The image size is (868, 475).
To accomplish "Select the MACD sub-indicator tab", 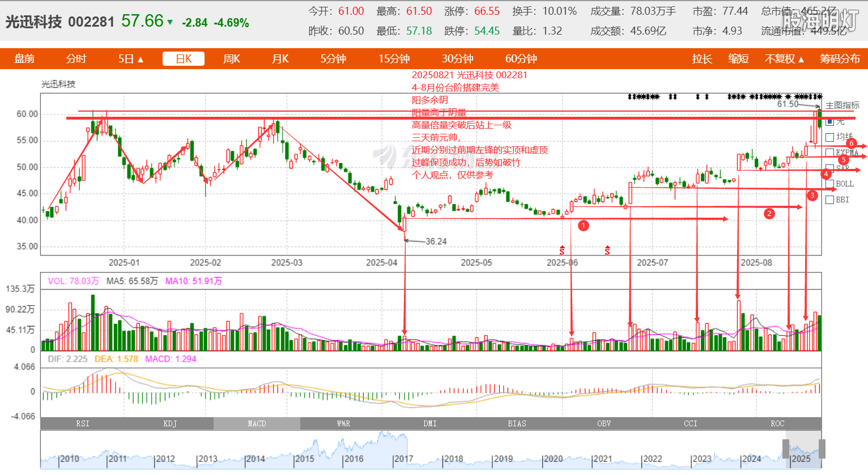I will (x=257, y=423).
